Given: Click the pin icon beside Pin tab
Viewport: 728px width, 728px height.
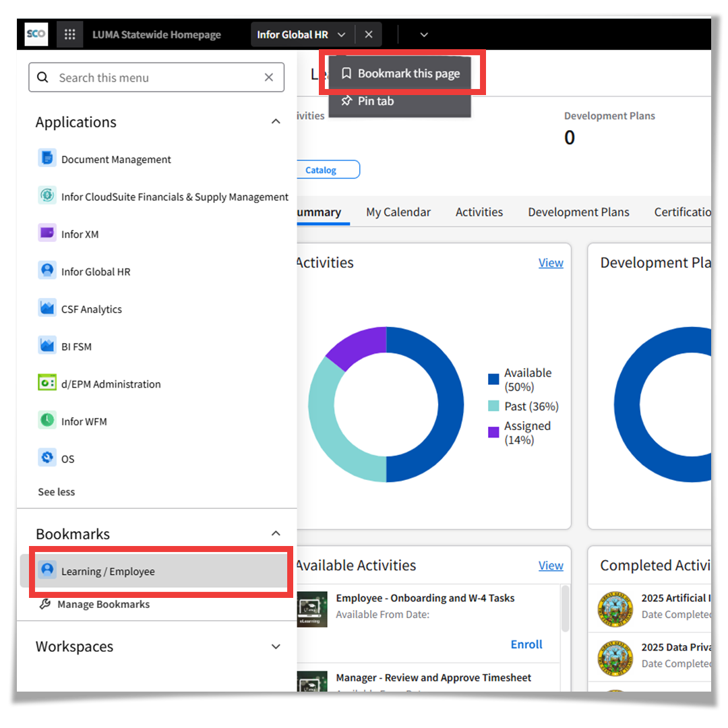Looking at the screenshot, I should pyautogui.click(x=346, y=100).
